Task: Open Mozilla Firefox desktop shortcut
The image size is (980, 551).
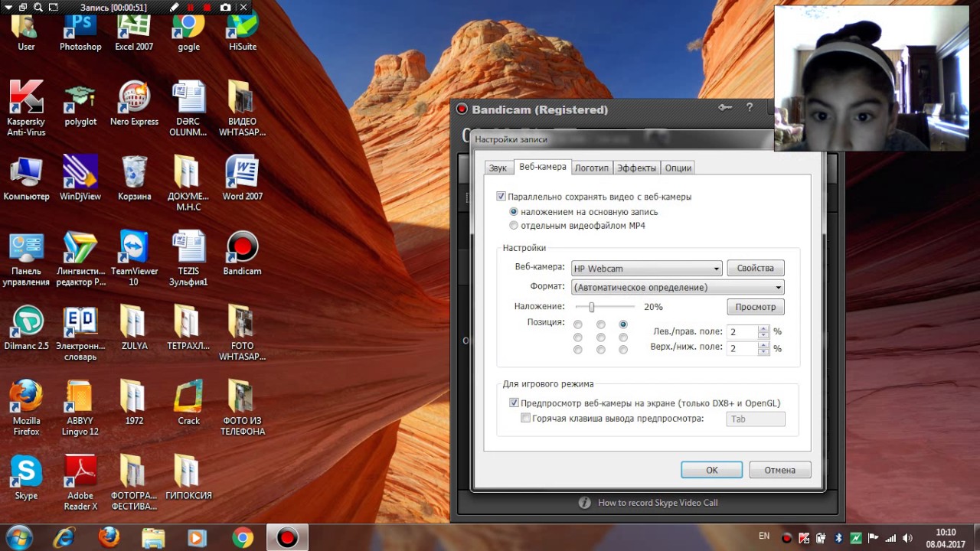Action: (26, 407)
